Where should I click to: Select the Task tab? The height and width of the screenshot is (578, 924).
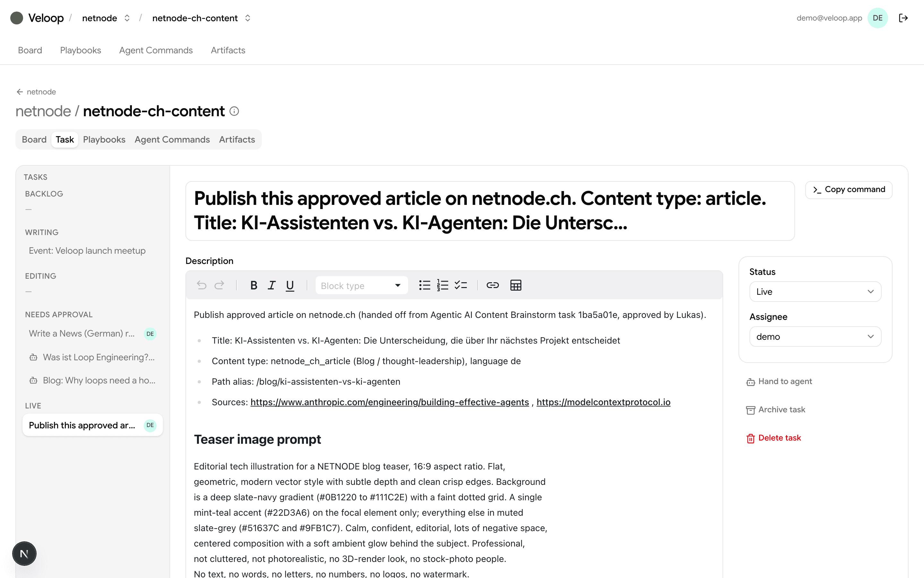tap(64, 140)
